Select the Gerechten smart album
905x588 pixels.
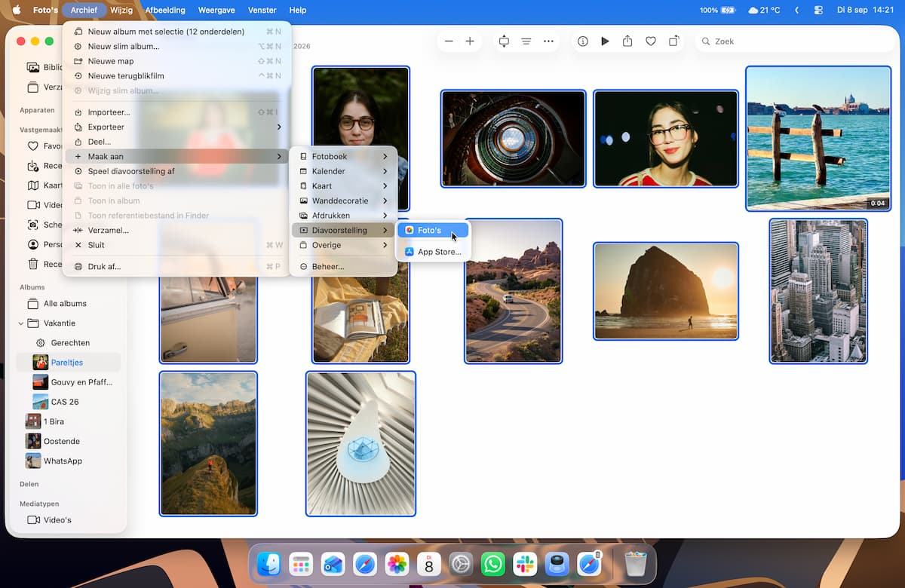tap(68, 343)
